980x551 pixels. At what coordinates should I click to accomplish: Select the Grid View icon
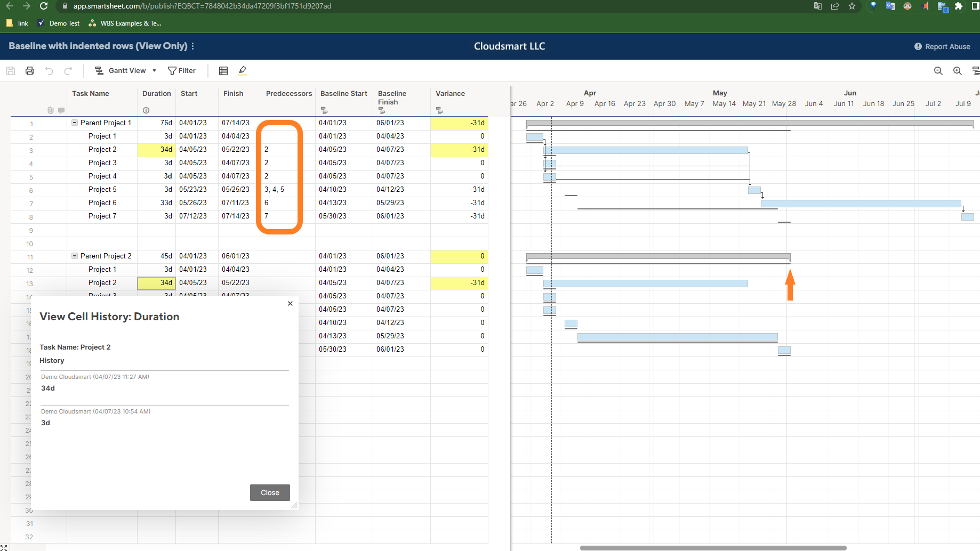pyautogui.click(x=223, y=70)
